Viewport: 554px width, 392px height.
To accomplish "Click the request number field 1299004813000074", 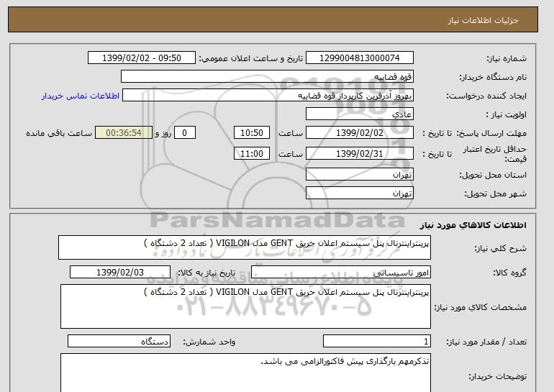I will coord(359,58).
